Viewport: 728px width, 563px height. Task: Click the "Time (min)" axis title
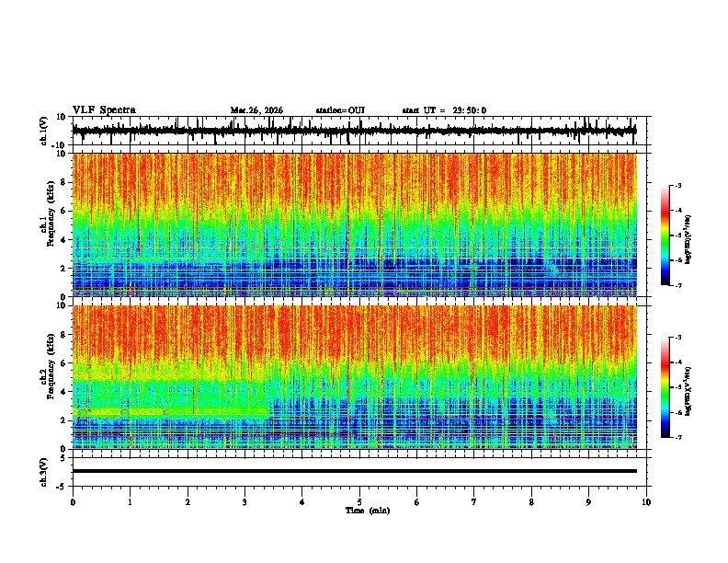[368, 511]
